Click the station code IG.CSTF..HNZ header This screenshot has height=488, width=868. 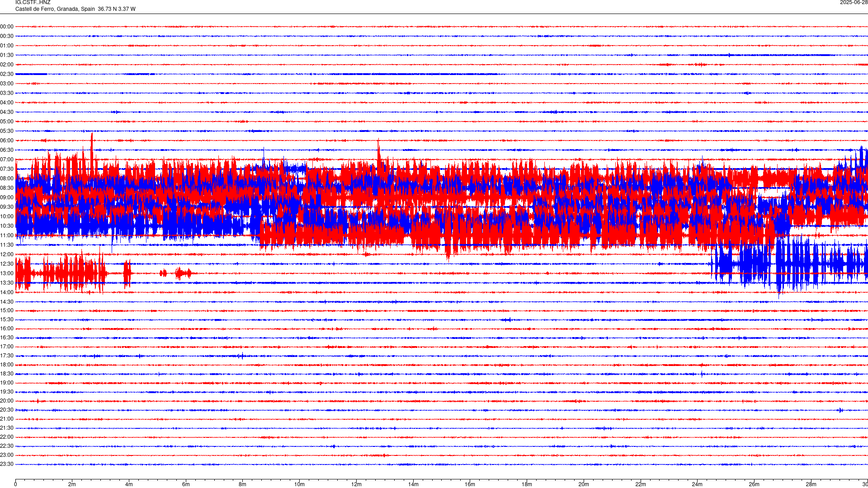pyautogui.click(x=33, y=3)
